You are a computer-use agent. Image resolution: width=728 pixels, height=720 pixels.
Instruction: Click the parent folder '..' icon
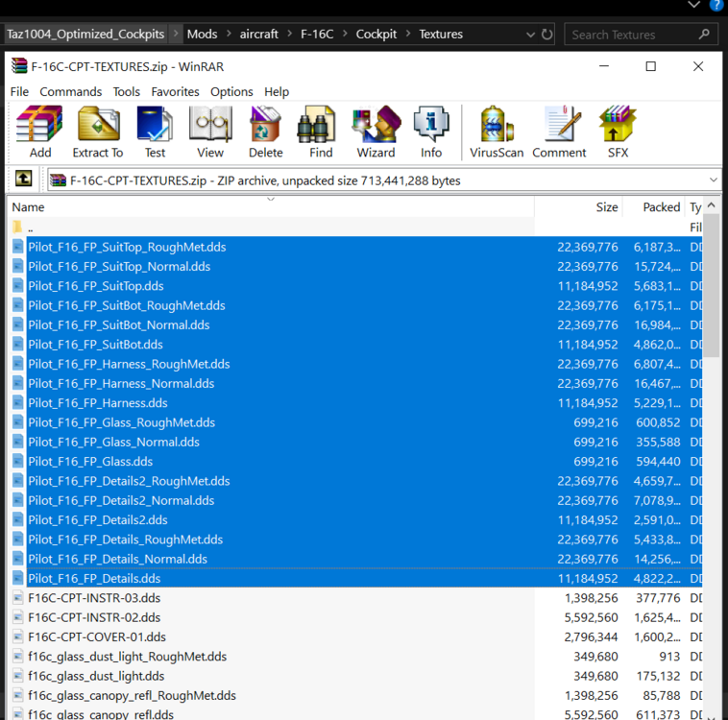(x=17, y=227)
